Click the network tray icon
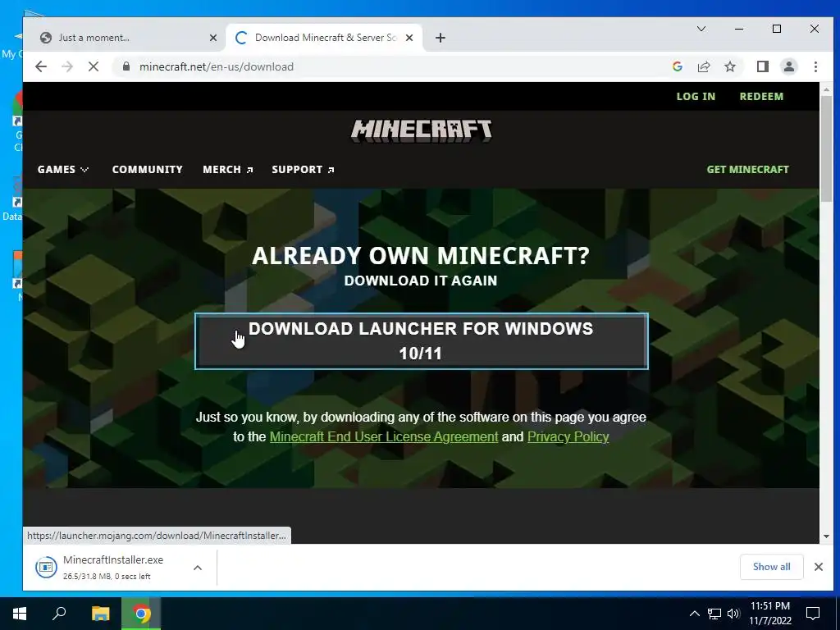This screenshot has height=630, width=840. [714, 614]
